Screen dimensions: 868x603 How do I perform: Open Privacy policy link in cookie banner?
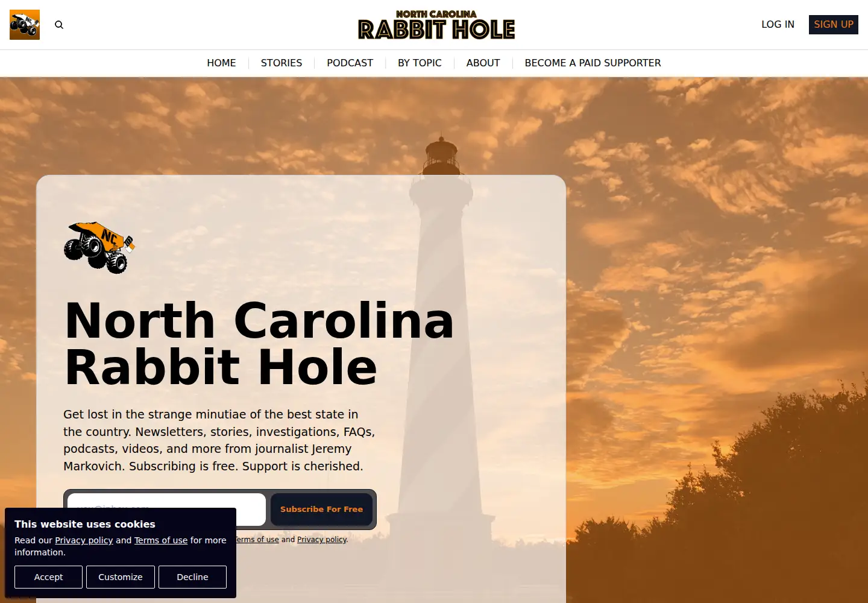(x=84, y=540)
